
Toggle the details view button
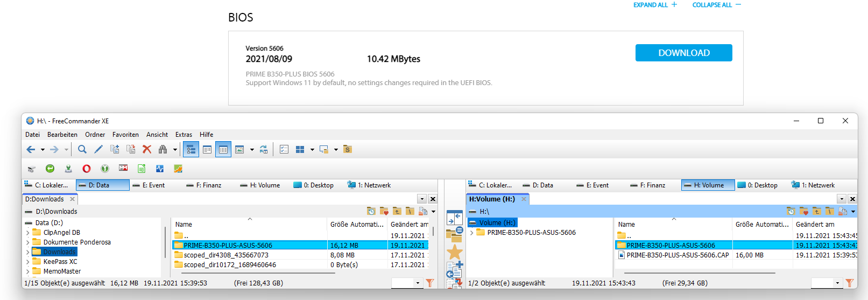[223, 150]
